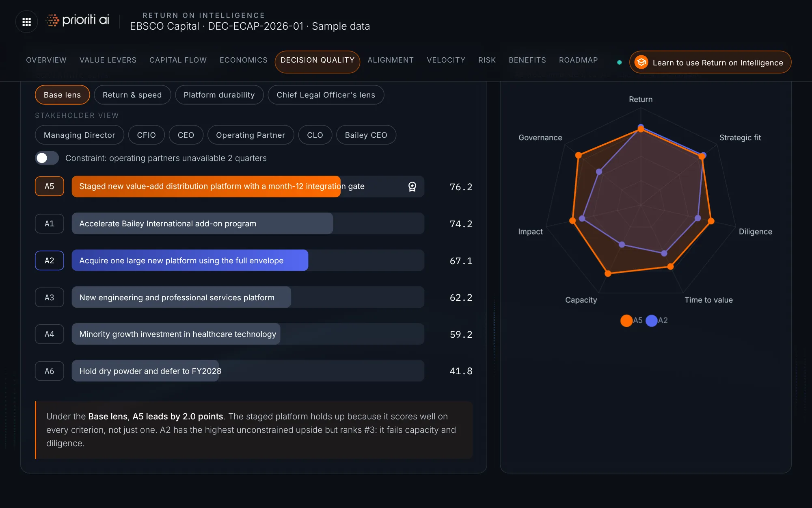The image size is (812, 508).
Task: Switch to Value Levers tab
Action: [108, 60]
